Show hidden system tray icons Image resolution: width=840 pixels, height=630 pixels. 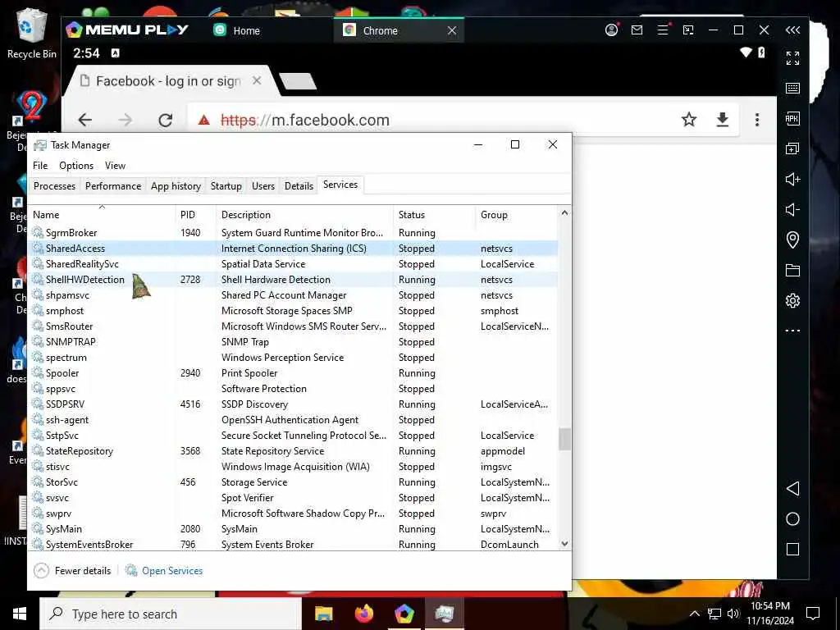click(x=694, y=614)
